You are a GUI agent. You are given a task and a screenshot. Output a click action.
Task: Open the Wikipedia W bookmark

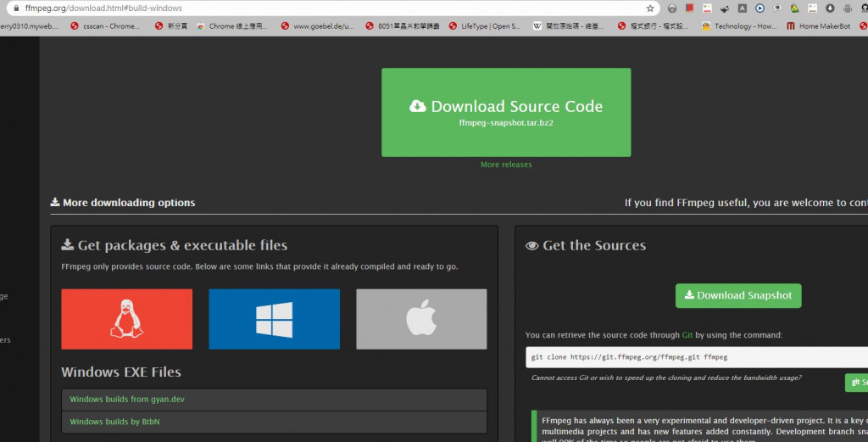point(568,26)
